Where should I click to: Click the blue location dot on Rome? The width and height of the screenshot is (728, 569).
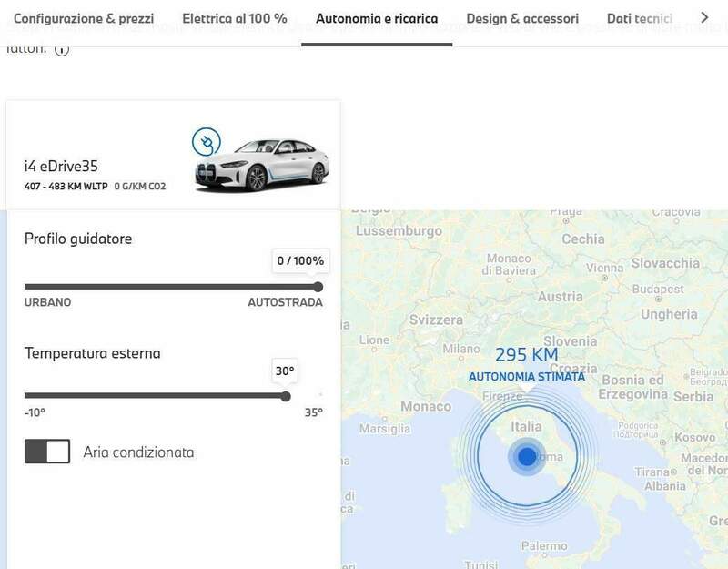(527, 457)
